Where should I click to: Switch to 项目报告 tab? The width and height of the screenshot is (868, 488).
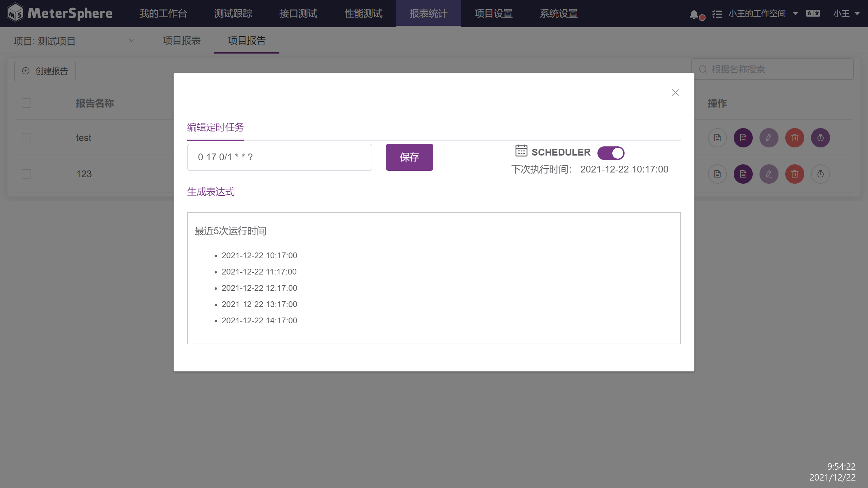point(247,41)
